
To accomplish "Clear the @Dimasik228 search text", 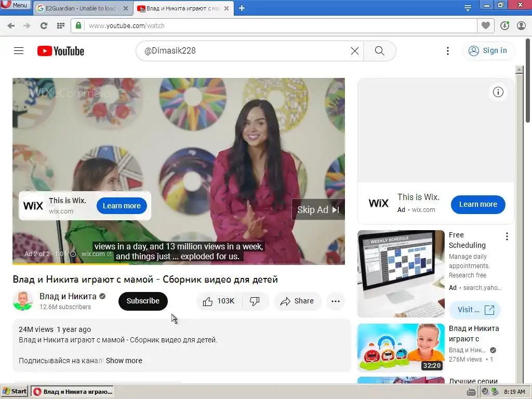I will (354, 51).
